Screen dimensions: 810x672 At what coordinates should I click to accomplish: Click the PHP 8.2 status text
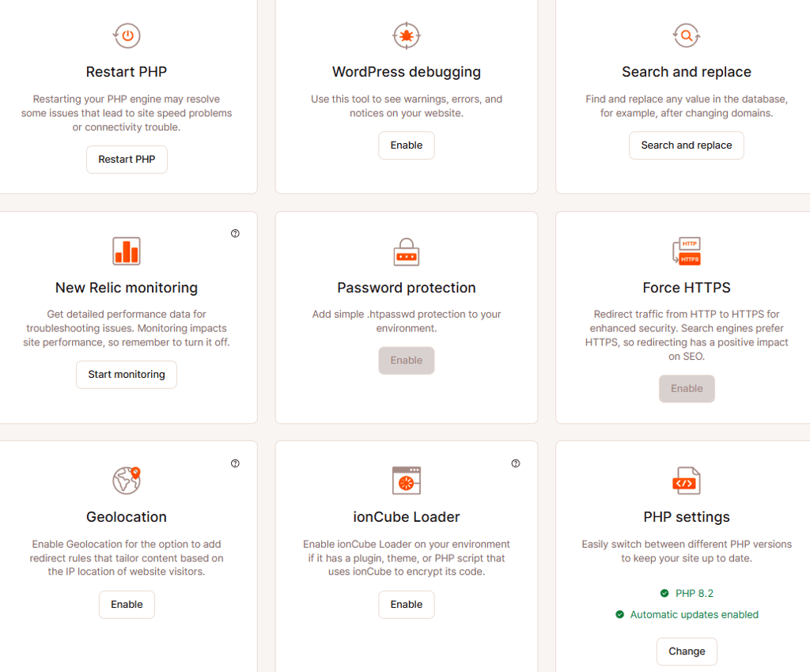pos(695,594)
